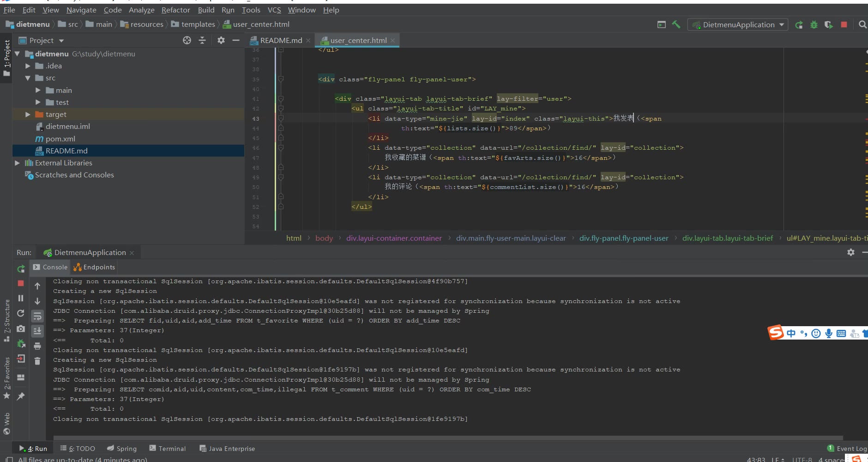Dump threads with camera icon
The height and width of the screenshot is (462, 868).
(x=21, y=328)
